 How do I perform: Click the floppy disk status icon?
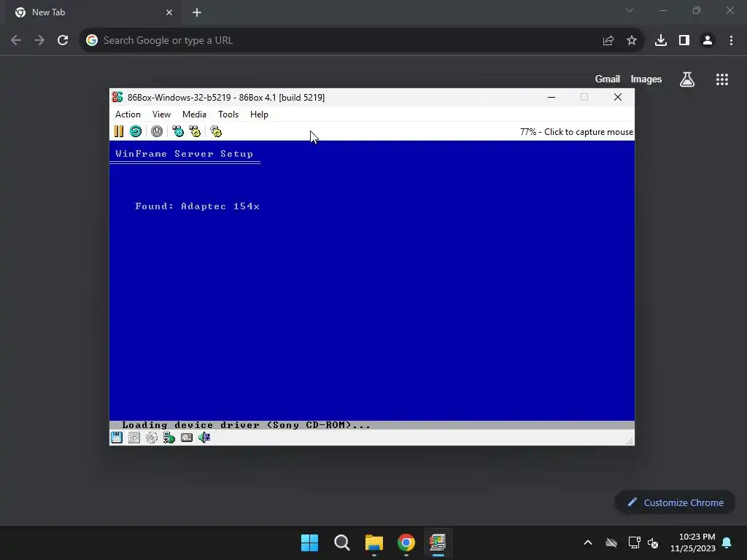click(x=117, y=437)
